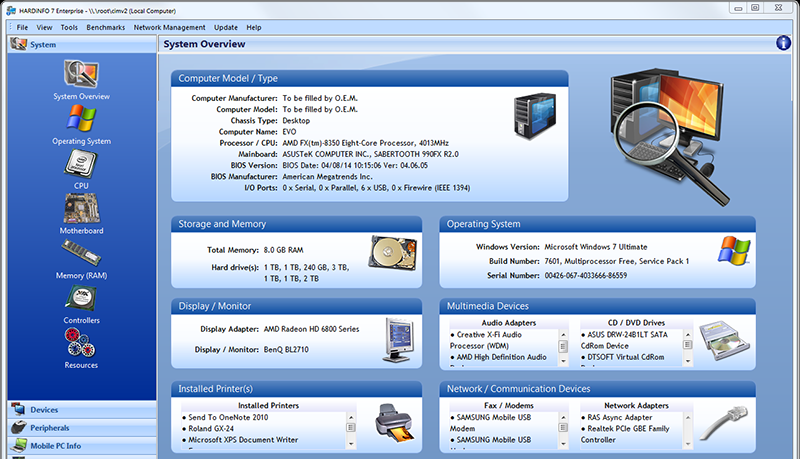Open the Network Management menu
The image size is (800, 459).
(x=169, y=28)
